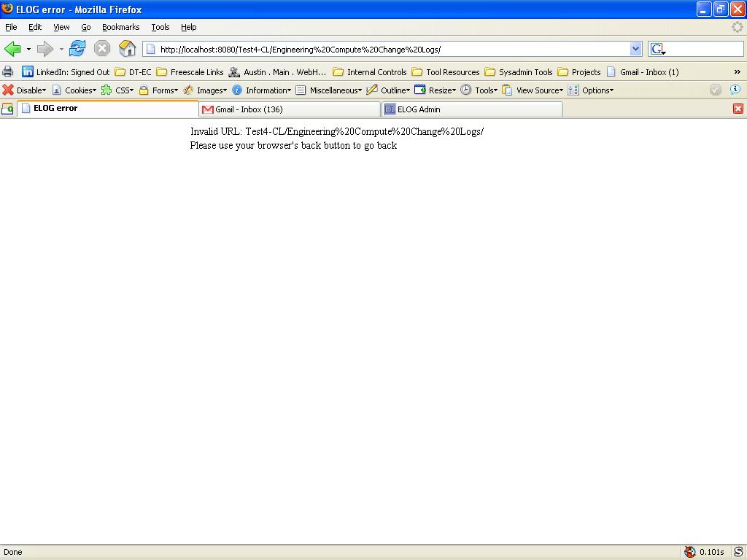Screen dimensions: 747x560
Task: Open the File menu
Action: (11, 27)
